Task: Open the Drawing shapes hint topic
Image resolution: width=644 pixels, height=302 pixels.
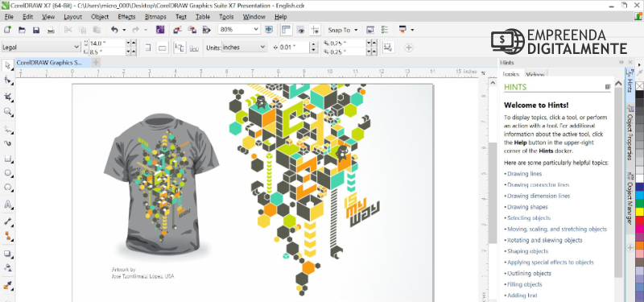Action: 527,207
